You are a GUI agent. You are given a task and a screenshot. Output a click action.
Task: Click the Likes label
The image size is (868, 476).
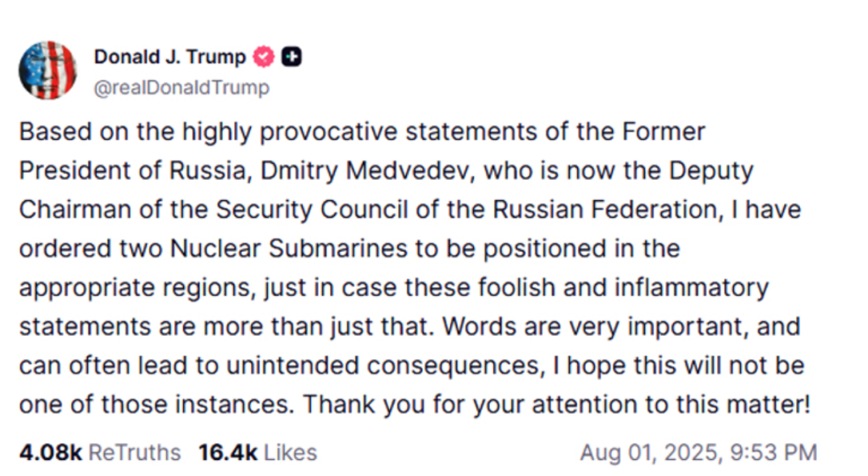(x=290, y=453)
